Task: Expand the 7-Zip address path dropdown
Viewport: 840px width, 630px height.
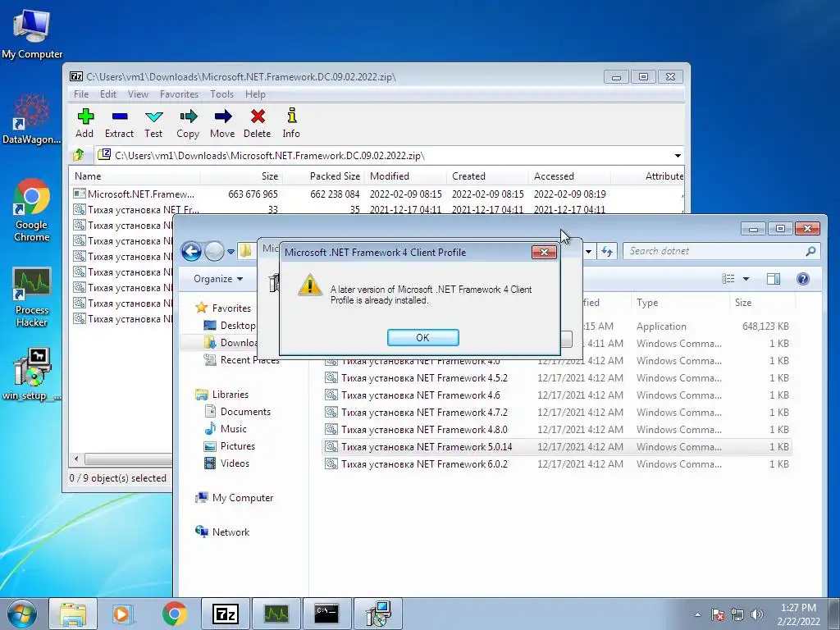Action: click(678, 156)
